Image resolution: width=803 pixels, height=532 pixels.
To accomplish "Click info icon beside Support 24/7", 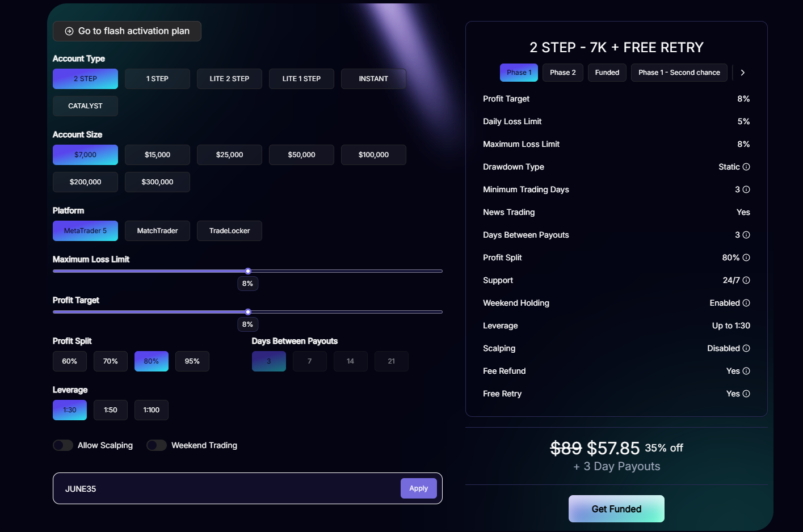I will 746,280.
